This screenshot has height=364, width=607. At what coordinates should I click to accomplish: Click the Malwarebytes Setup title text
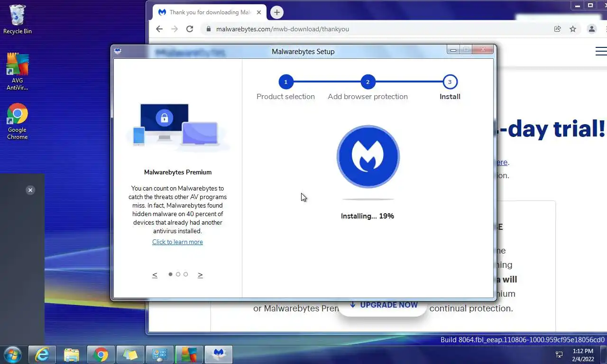click(303, 51)
